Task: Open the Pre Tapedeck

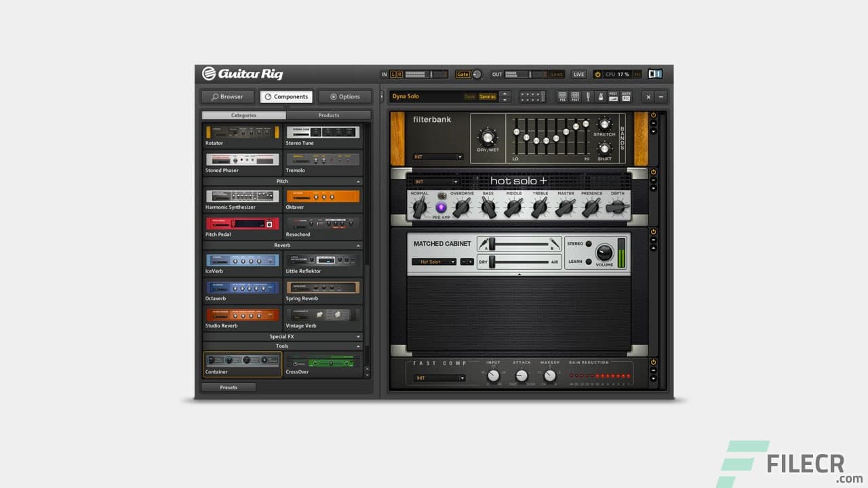Action: click(563, 96)
